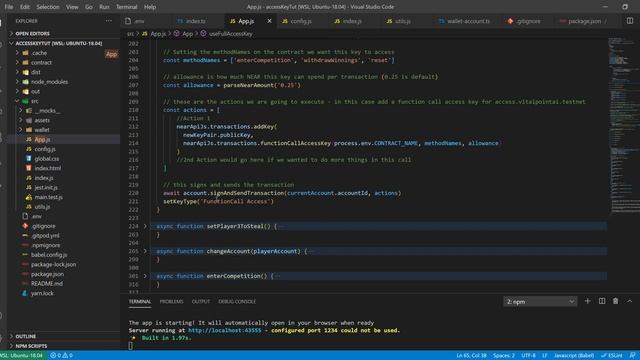Unfold the enterCompetition function

tap(145, 276)
